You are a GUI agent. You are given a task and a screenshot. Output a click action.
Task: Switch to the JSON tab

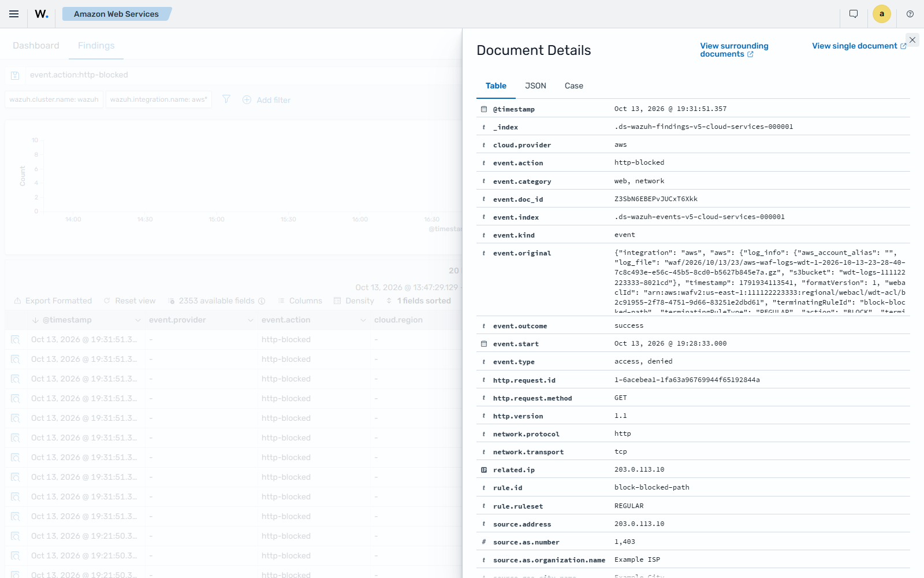coord(535,86)
